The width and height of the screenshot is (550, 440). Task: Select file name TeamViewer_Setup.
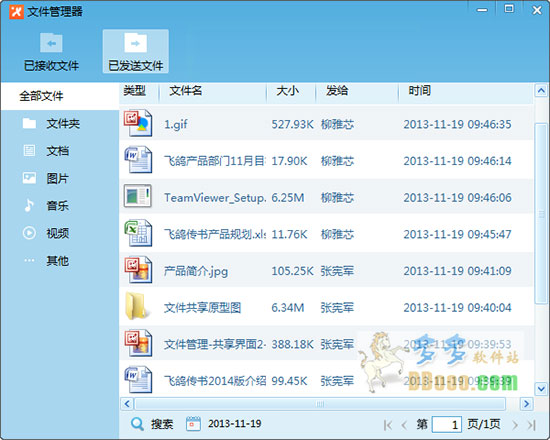[x=215, y=198]
